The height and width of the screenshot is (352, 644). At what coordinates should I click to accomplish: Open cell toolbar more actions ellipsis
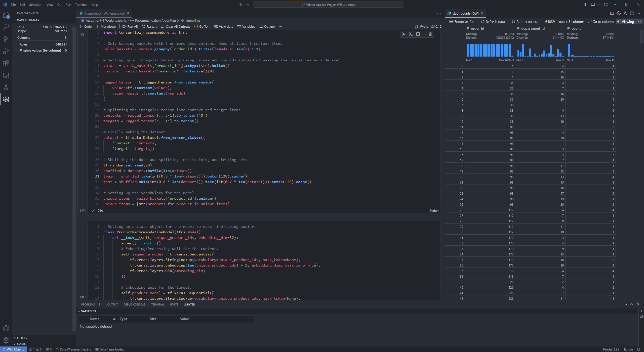[424, 34]
